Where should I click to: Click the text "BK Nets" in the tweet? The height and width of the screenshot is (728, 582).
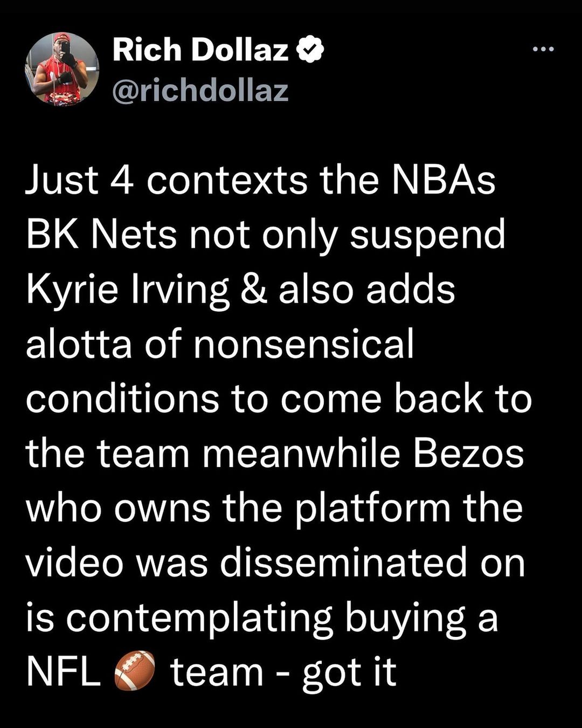pyautogui.click(x=102, y=235)
